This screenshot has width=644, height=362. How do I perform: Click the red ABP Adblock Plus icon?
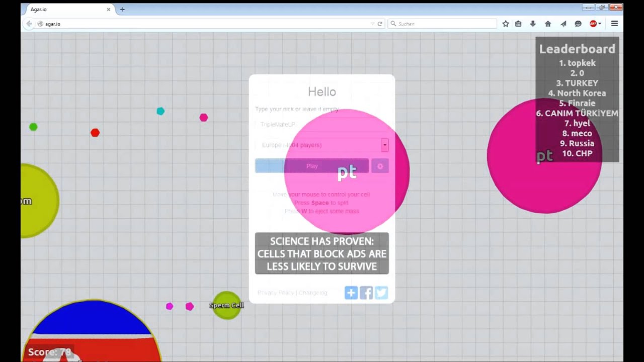[x=593, y=24]
